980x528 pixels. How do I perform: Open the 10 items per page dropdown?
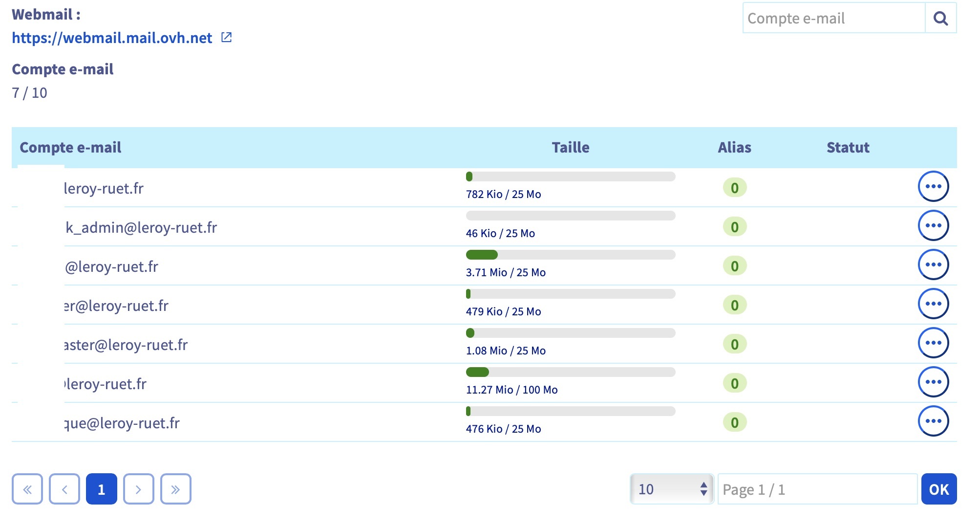pyautogui.click(x=672, y=489)
